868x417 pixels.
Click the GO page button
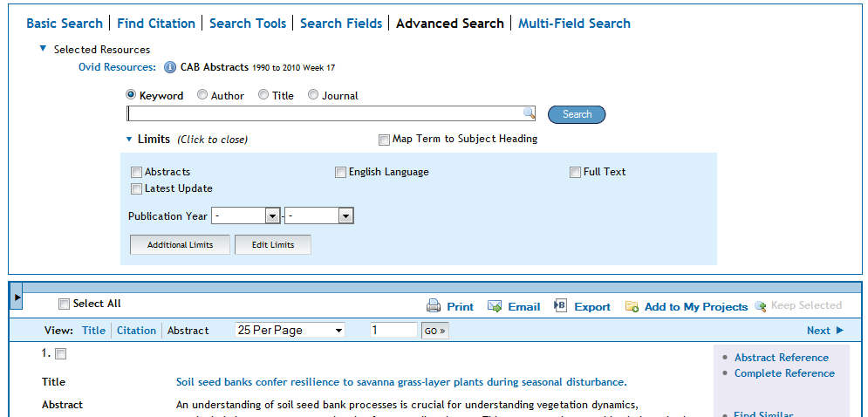(435, 331)
